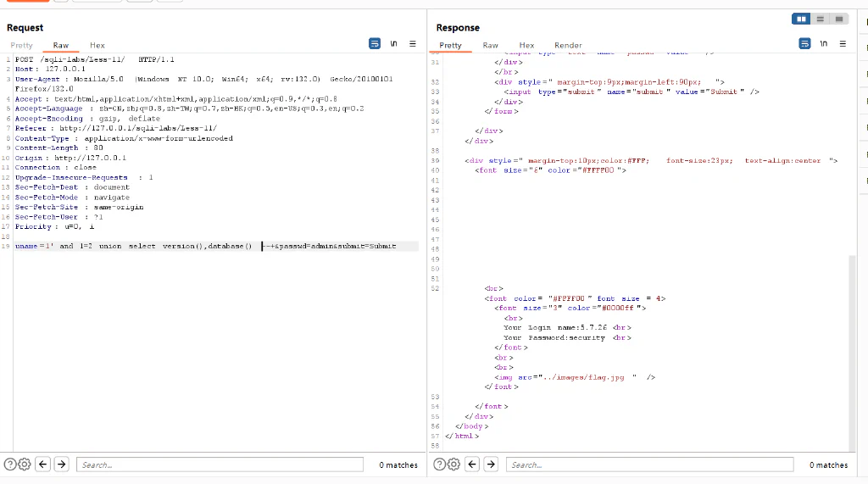Click the Priority: u=0, i line

tap(54, 226)
